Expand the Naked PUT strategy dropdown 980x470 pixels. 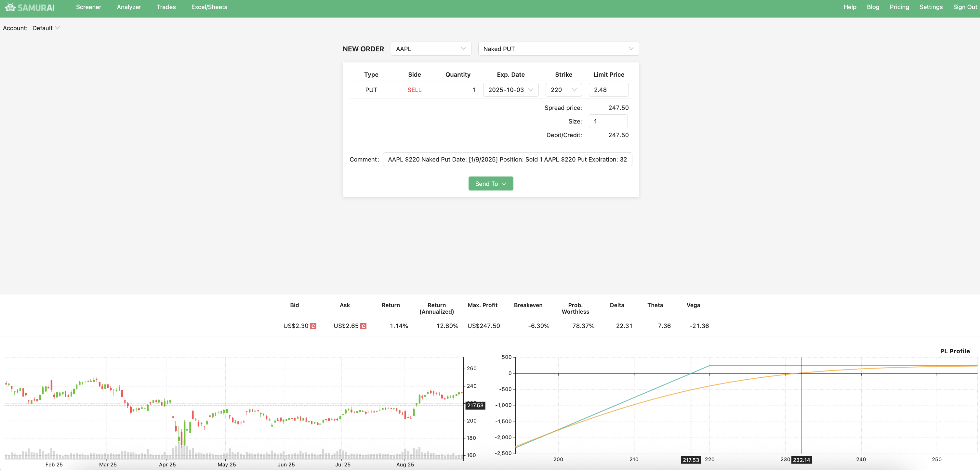tap(558, 49)
